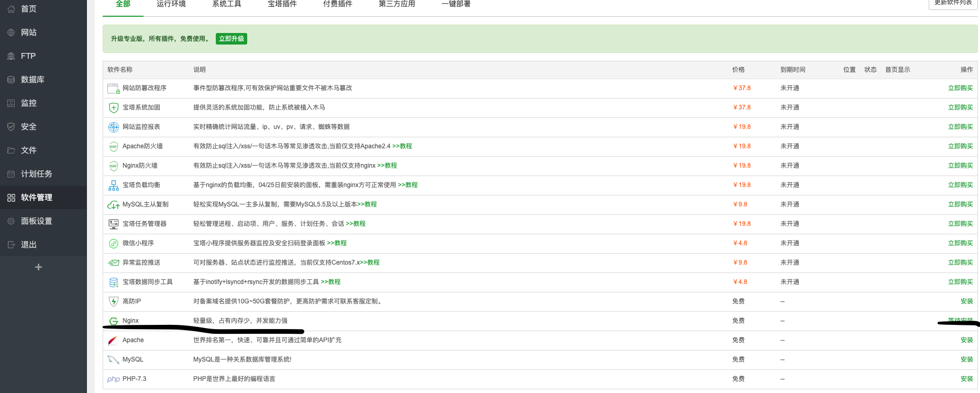The width and height of the screenshot is (980, 393).
Task: Open the 系统工具 tab
Action: tap(227, 4)
